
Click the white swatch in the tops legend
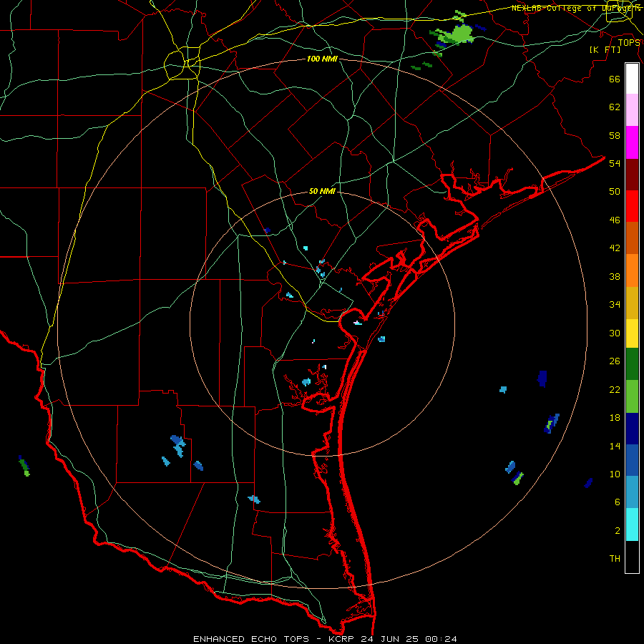(x=632, y=79)
